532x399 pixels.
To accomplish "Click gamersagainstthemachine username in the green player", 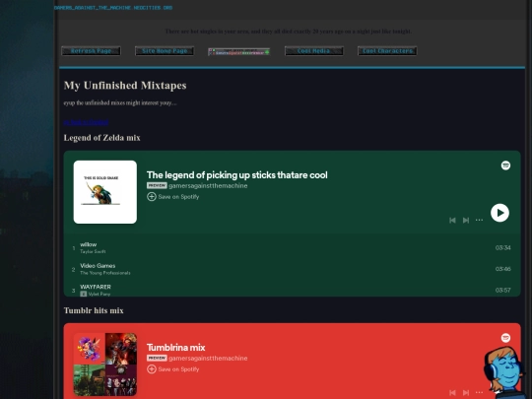I will coord(208,185).
